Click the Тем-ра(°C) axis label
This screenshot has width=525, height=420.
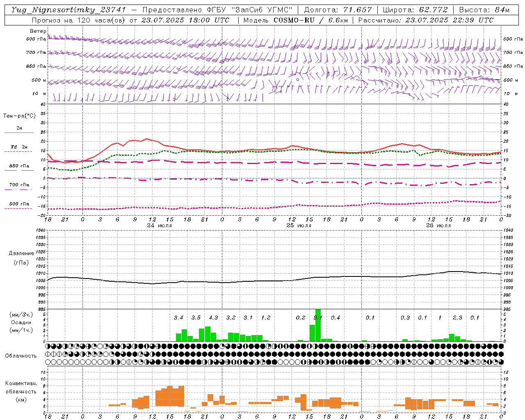point(19,116)
